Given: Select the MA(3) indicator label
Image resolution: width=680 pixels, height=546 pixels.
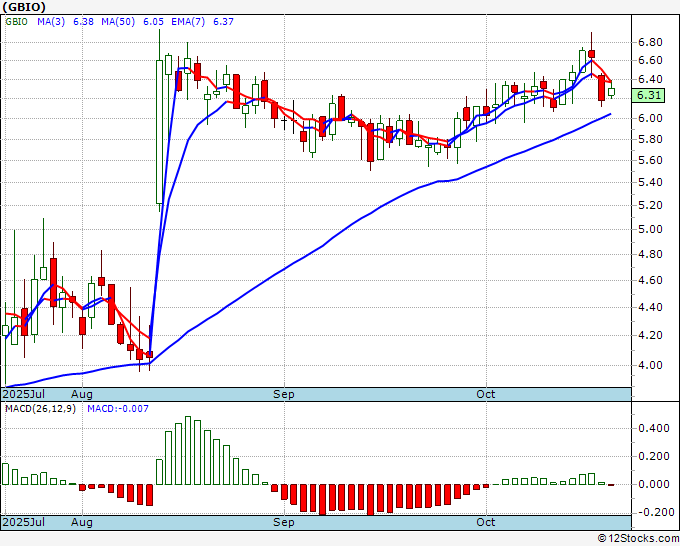Looking at the screenshot, I should [x=51, y=22].
